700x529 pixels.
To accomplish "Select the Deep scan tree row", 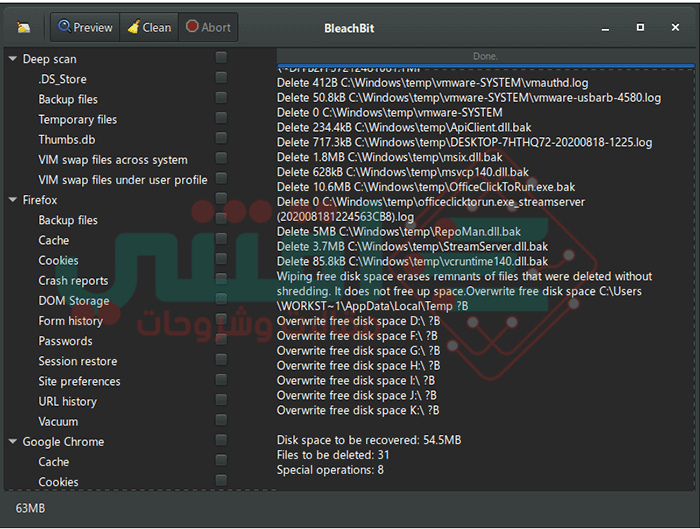I will point(50,59).
